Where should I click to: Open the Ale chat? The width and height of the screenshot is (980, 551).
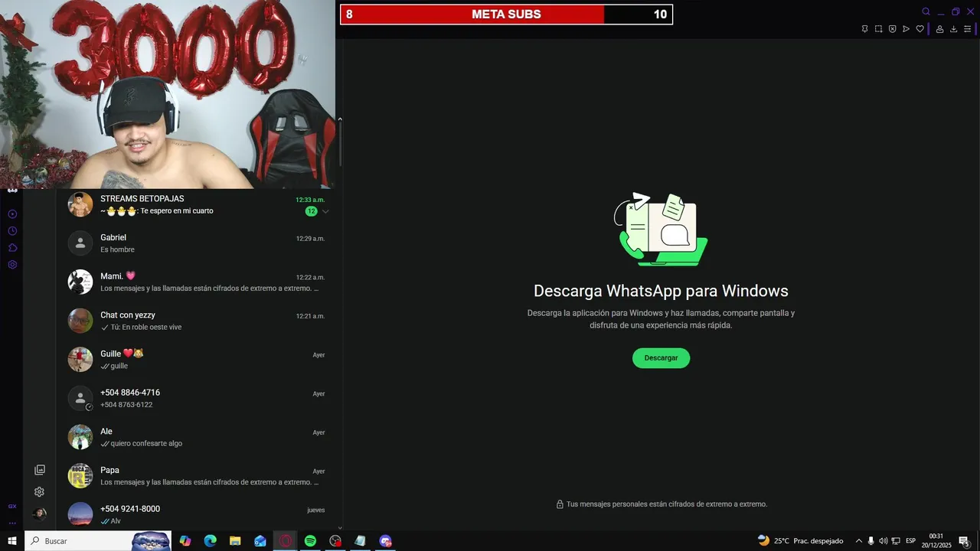pyautogui.click(x=198, y=437)
